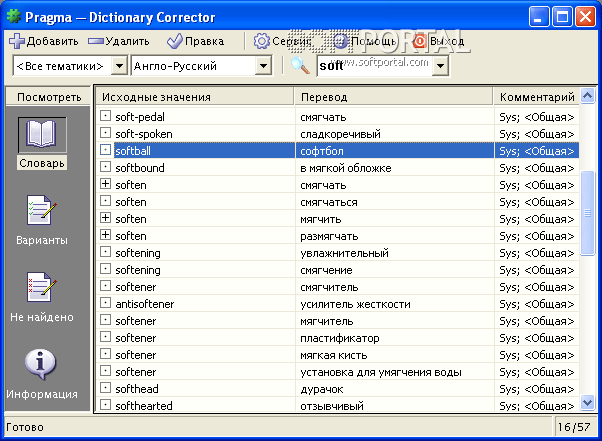Open the Варианты list icon
602x441 pixels.
(42, 210)
